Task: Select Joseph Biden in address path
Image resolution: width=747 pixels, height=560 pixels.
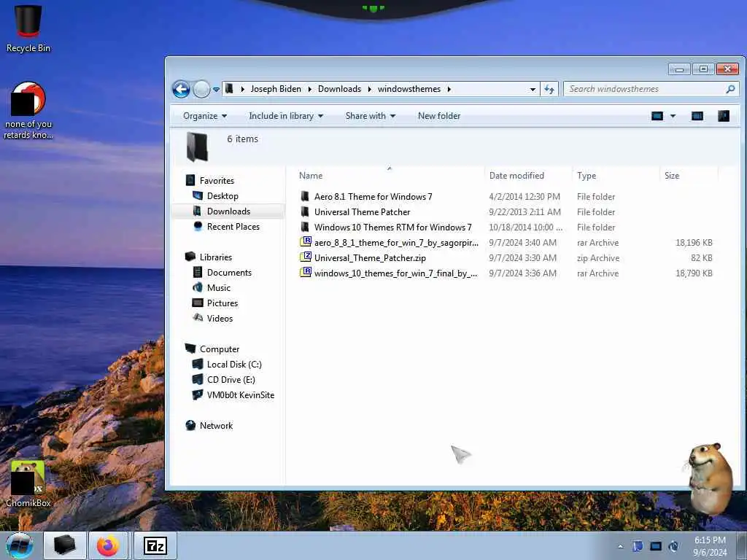Action: 276,89
